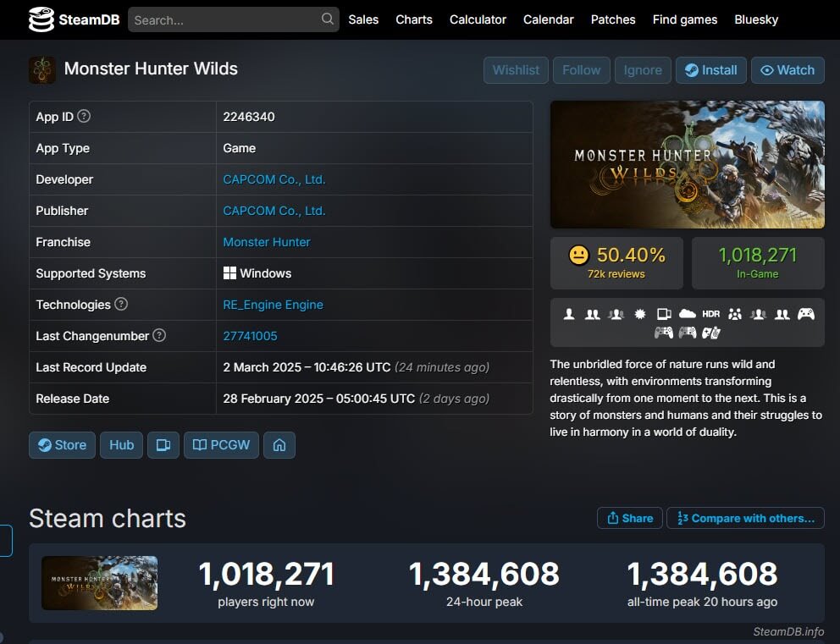Click the game thumbnail in Steam charts
This screenshot has height=644, width=840.
[100, 583]
